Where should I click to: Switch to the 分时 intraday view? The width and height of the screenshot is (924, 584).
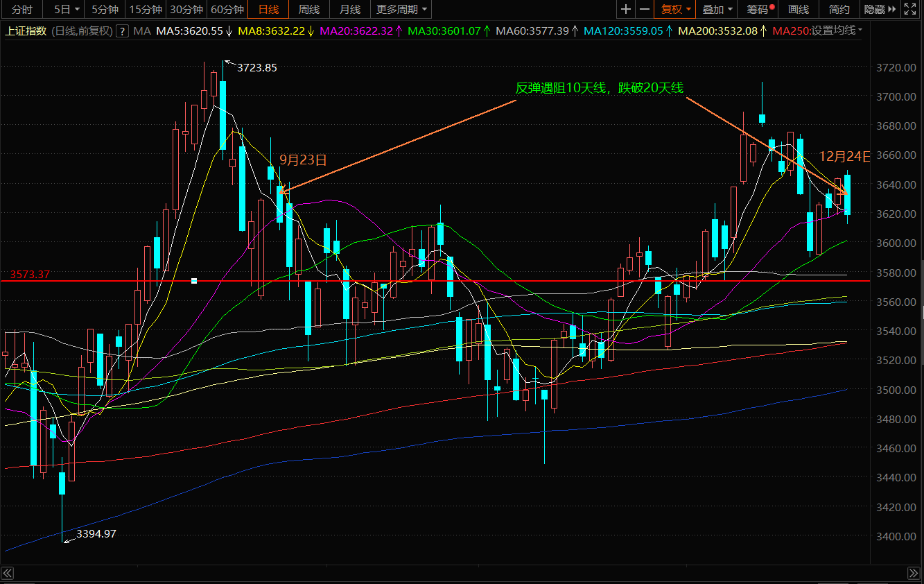point(21,9)
